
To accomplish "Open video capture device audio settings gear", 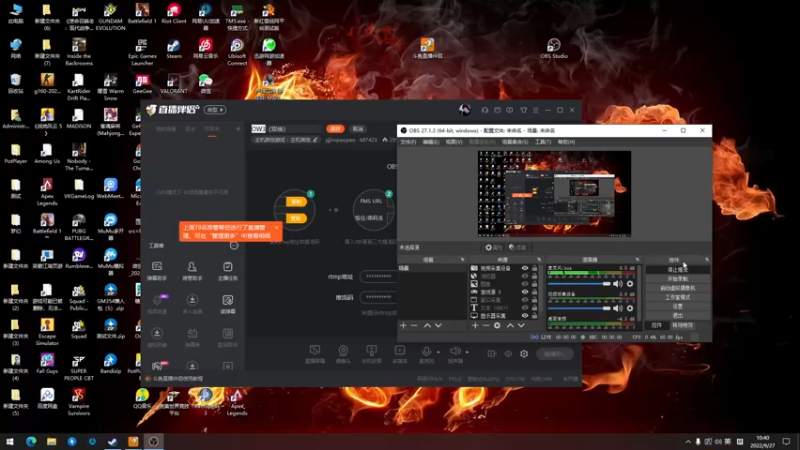I will (x=630, y=308).
